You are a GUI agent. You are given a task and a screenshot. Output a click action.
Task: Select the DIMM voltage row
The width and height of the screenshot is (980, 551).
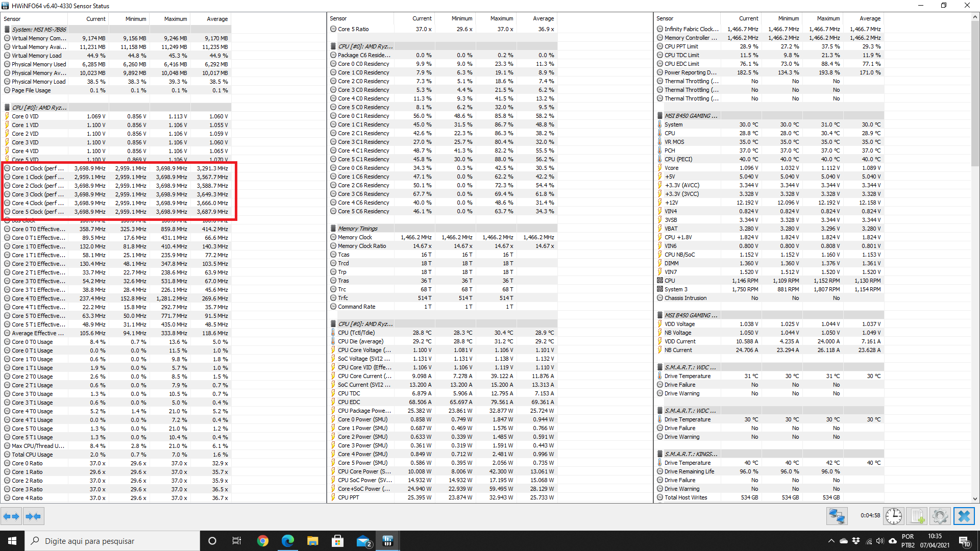(x=769, y=263)
